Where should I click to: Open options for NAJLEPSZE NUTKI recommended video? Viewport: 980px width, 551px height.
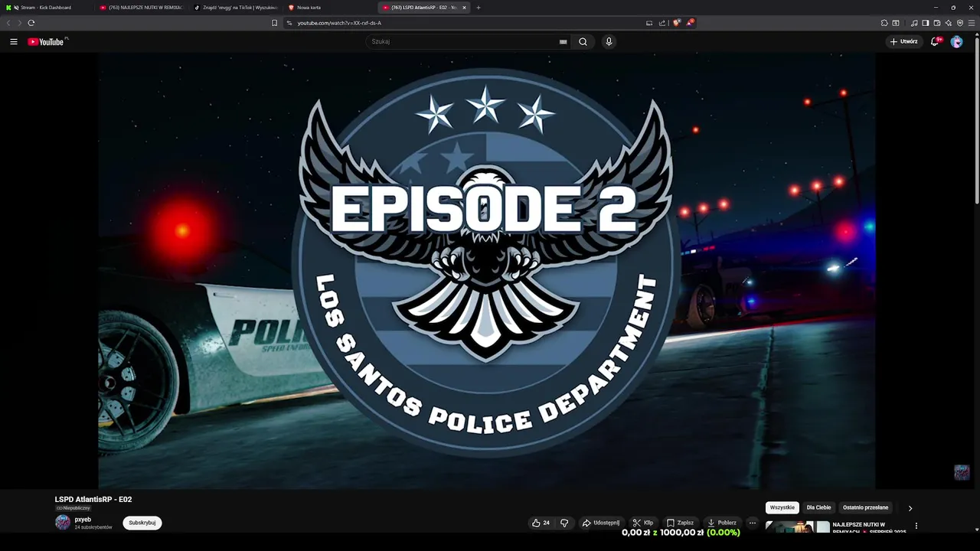tap(916, 526)
